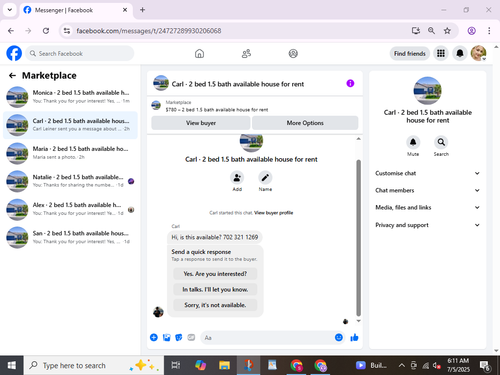Select Carl conversation in Marketplace list
Image resolution: width=500 pixels, height=375 pixels.
coord(70,125)
